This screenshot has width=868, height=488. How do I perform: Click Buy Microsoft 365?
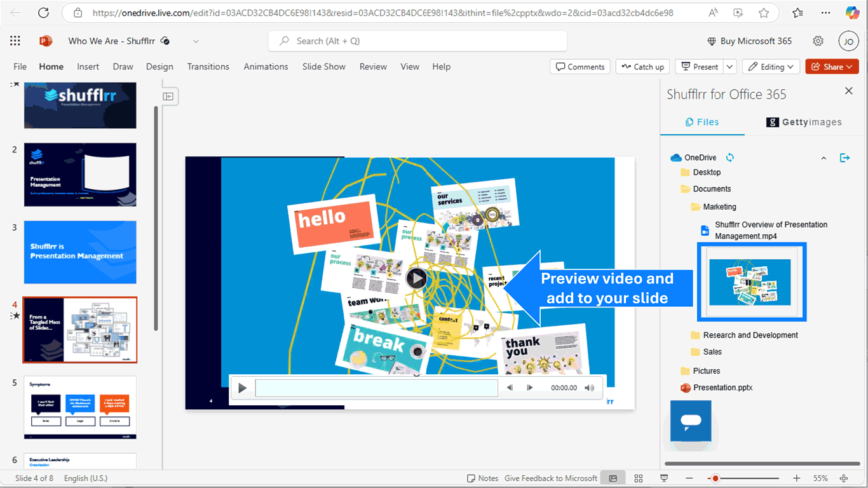pyautogui.click(x=749, y=41)
